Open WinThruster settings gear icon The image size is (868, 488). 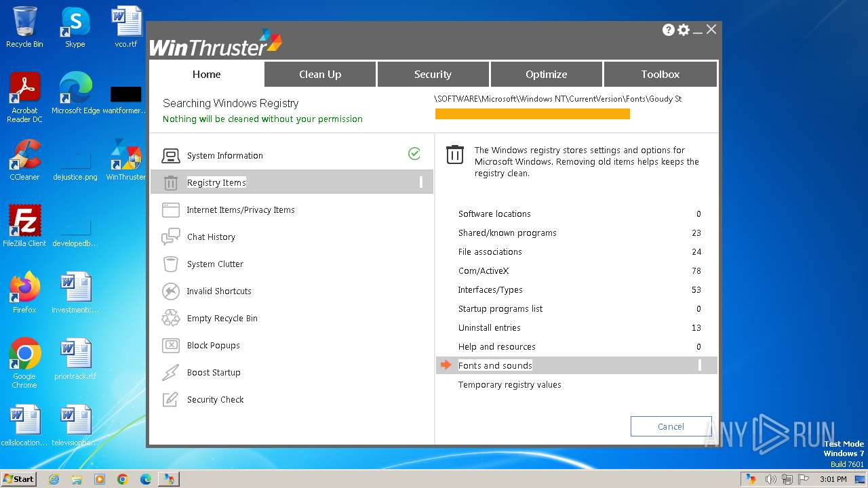[x=684, y=30]
